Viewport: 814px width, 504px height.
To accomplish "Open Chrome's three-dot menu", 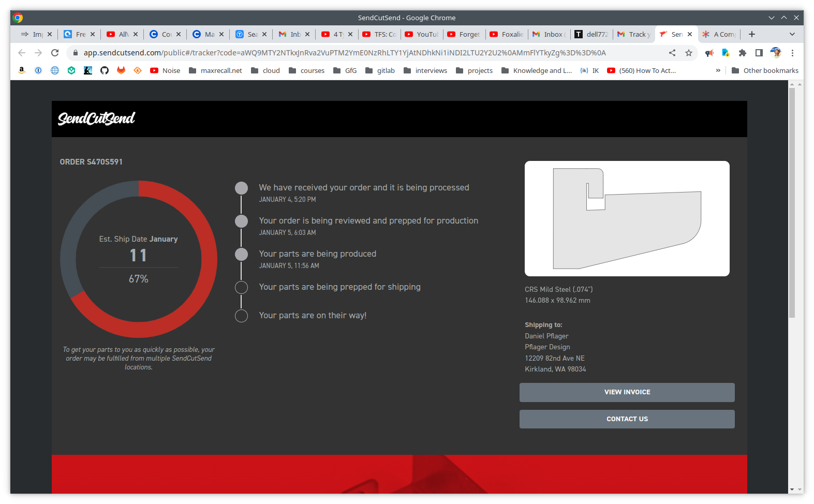I will (792, 53).
